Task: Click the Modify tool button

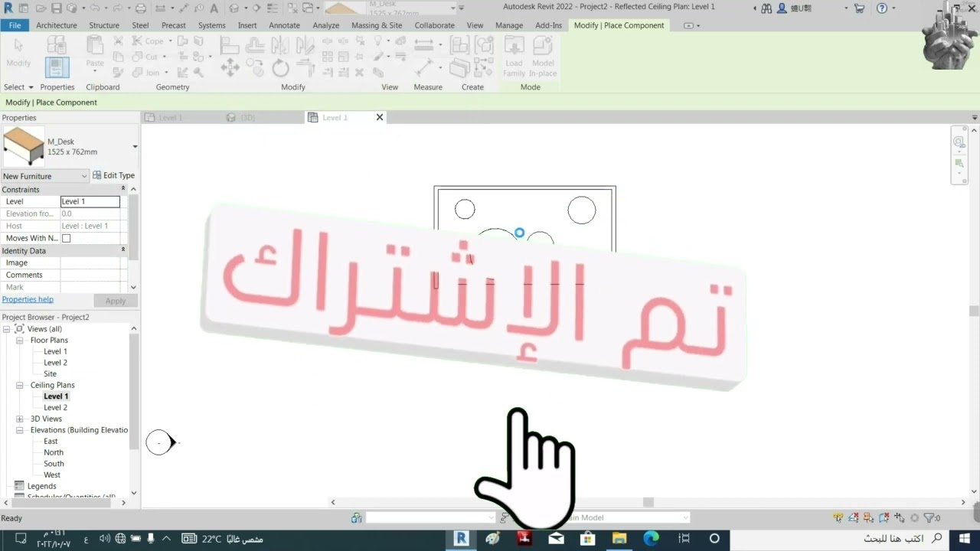Action: pyautogui.click(x=18, y=52)
